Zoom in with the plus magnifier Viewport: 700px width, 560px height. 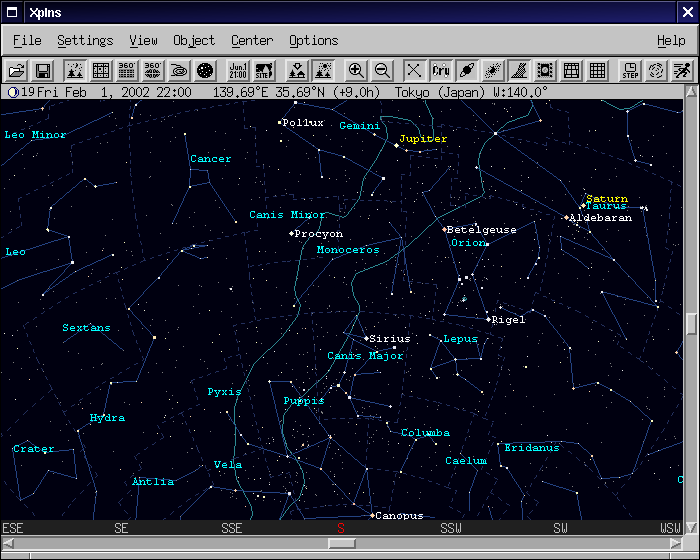[x=356, y=71]
